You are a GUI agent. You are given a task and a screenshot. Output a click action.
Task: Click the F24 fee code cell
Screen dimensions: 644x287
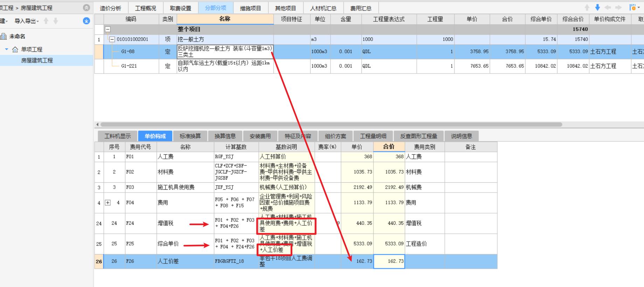(141, 223)
